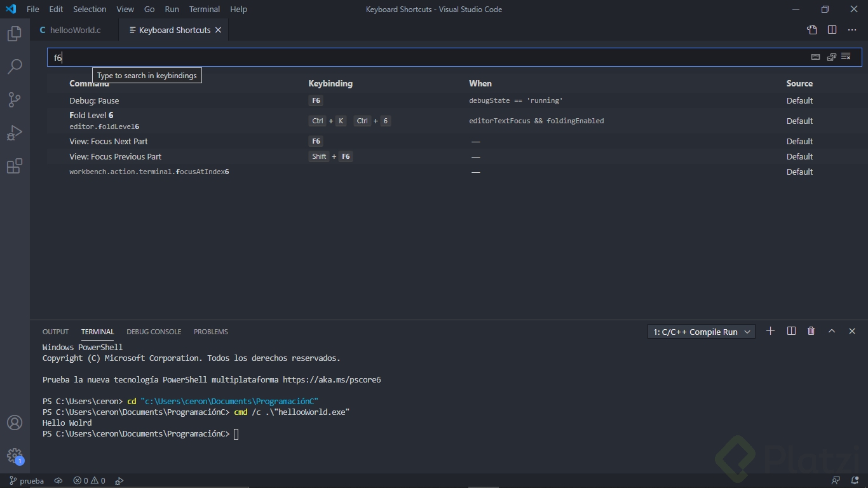Split the terminal panel

791,331
